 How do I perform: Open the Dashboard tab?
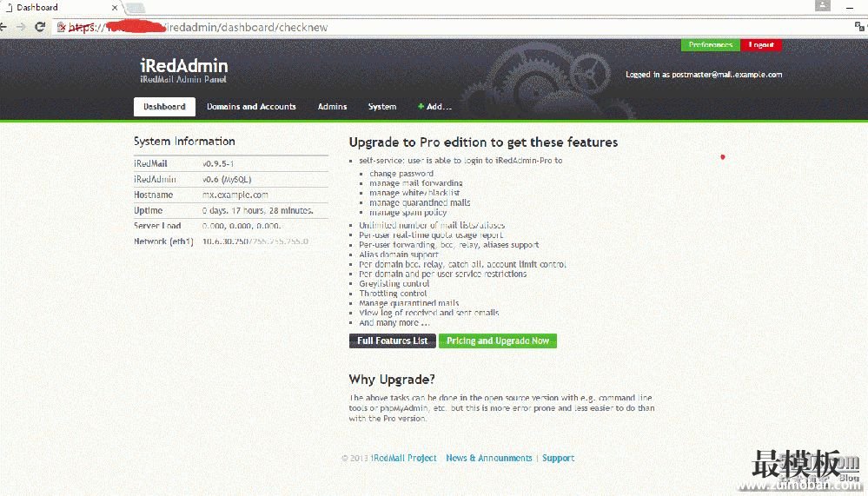164,107
